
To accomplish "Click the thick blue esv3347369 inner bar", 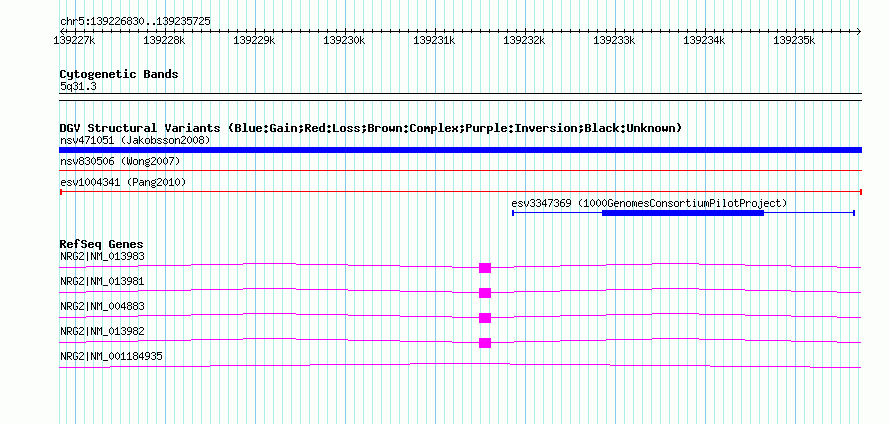I will [x=683, y=213].
